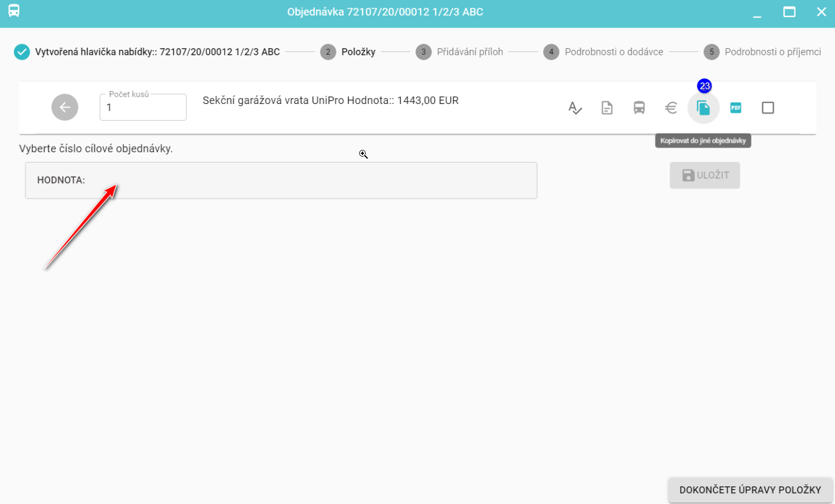
Task: Export item with the PDF icon
Action: 735,108
